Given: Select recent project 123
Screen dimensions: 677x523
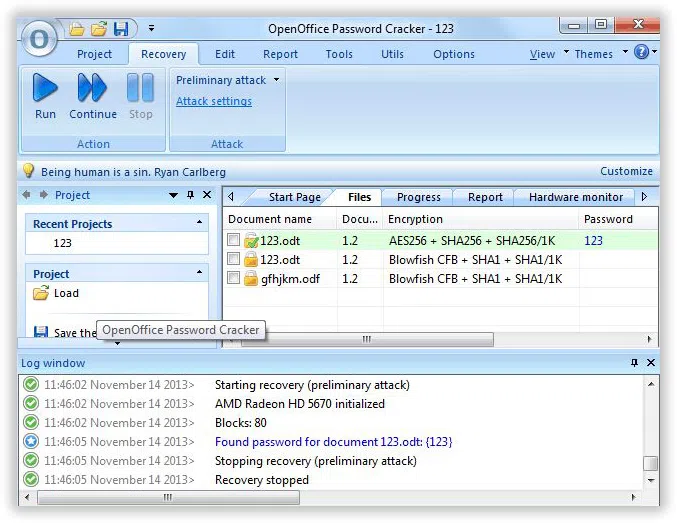Looking at the screenshot, I should pyautogui.click(x=63, y=243).
